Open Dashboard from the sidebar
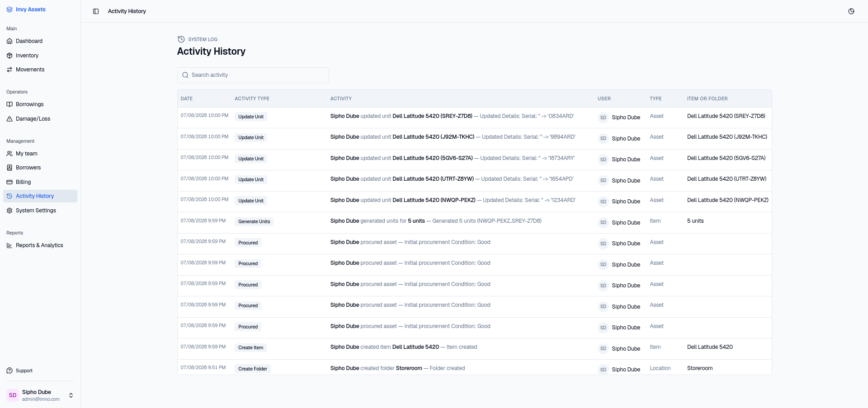This screenshot has width=868, height=408. point(40,41)
